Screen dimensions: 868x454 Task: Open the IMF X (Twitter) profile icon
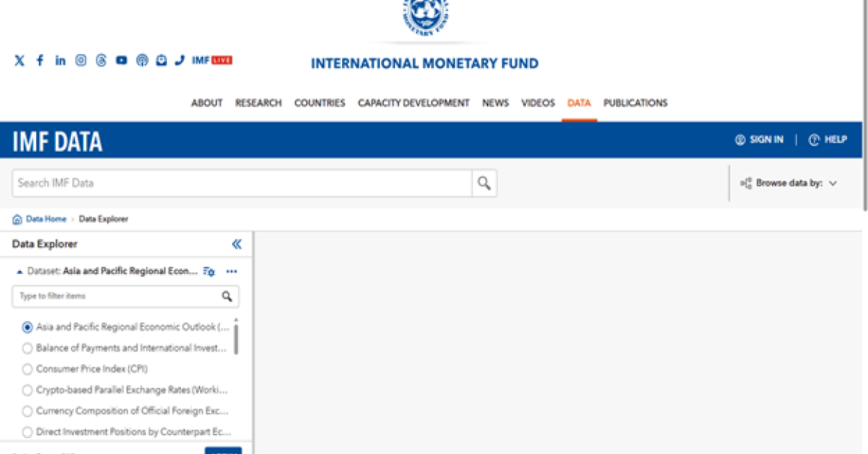[x=19, y=60]
